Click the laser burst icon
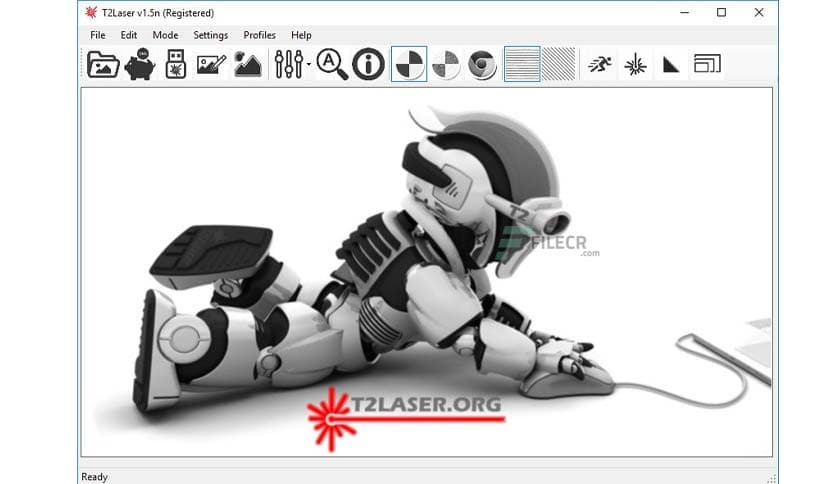Viewport: 836px width, 484px height. pos(636,65)
